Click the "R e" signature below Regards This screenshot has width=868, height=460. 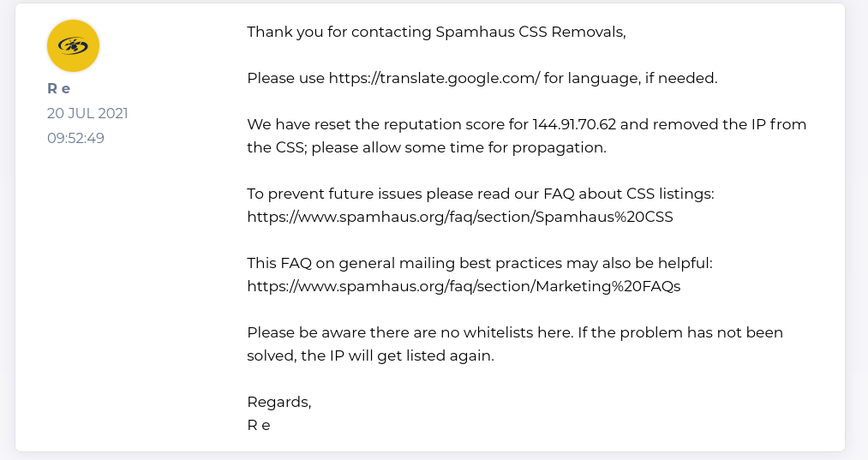click(x=258, y=425)
